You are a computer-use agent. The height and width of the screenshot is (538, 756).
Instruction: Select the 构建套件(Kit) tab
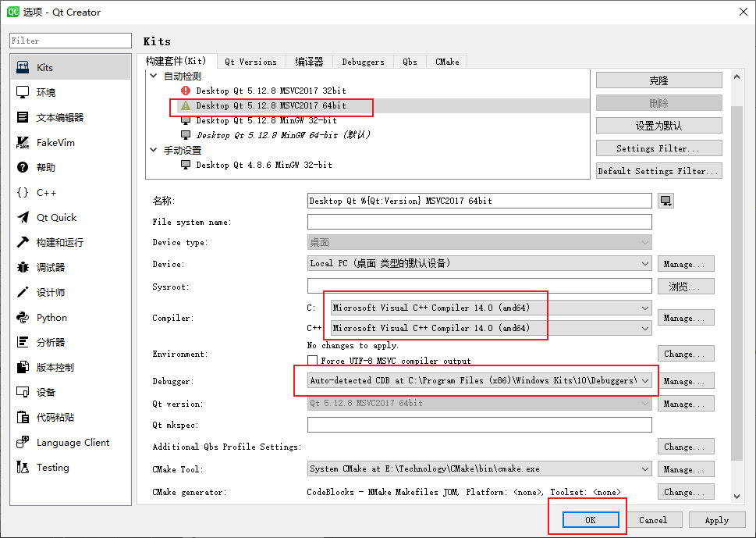(x=176, y=61)
